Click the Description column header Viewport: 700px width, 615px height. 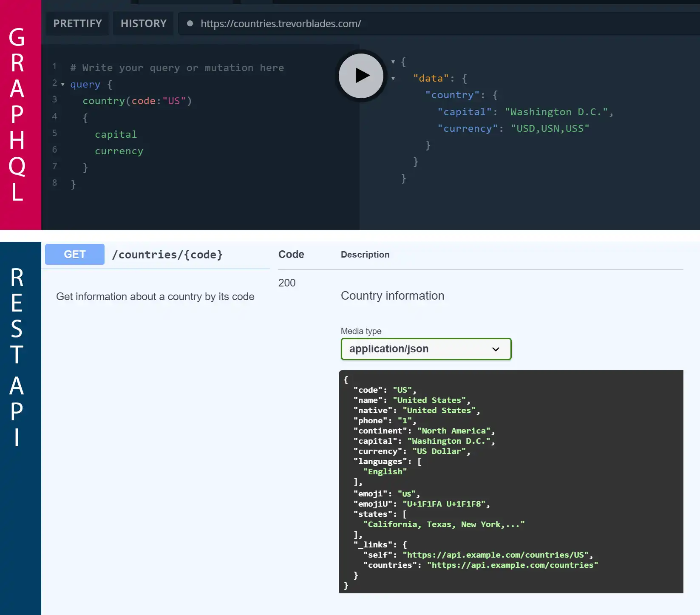click(365, 255)
